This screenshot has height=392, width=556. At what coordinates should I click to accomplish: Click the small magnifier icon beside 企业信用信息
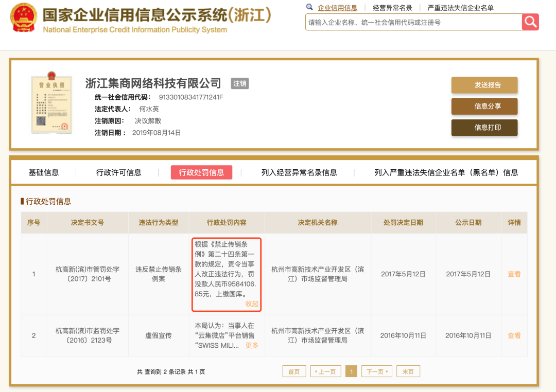coord(309,7)
